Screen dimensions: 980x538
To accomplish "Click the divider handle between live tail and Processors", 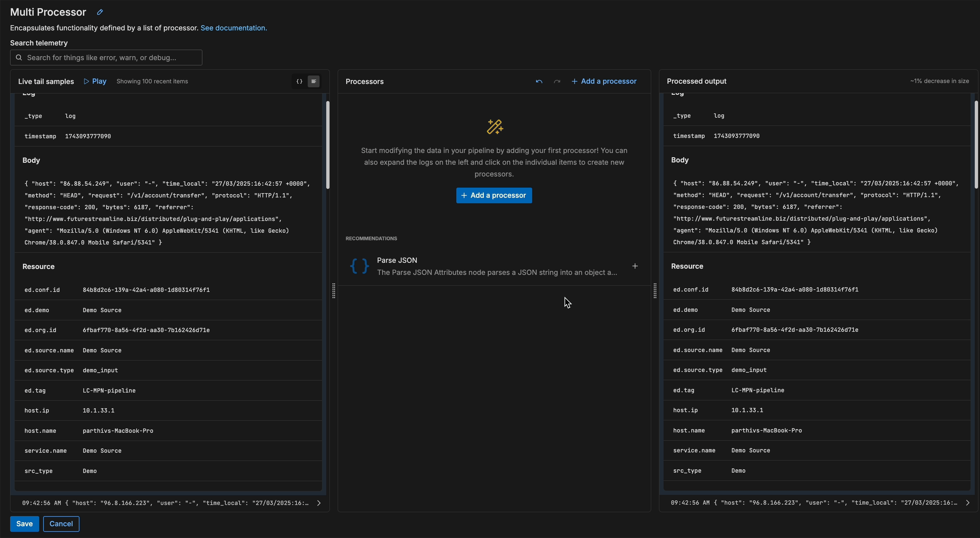I will coord(334,291).
